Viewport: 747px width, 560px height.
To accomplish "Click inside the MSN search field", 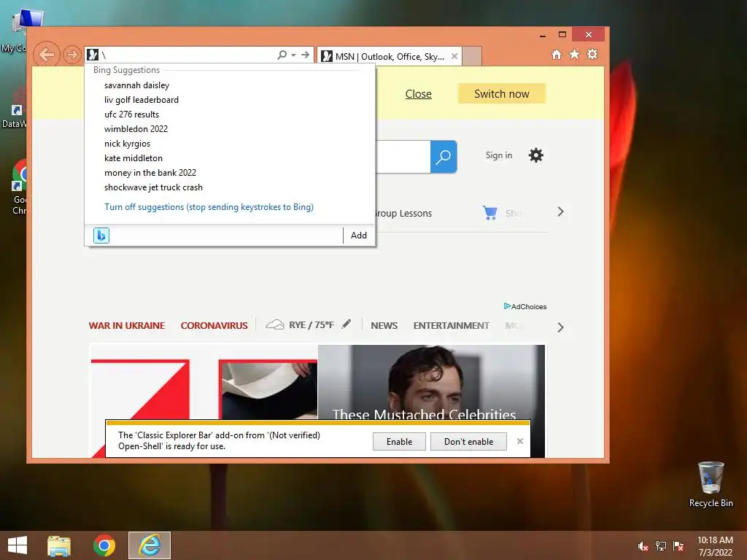I will tap(403, 157).
